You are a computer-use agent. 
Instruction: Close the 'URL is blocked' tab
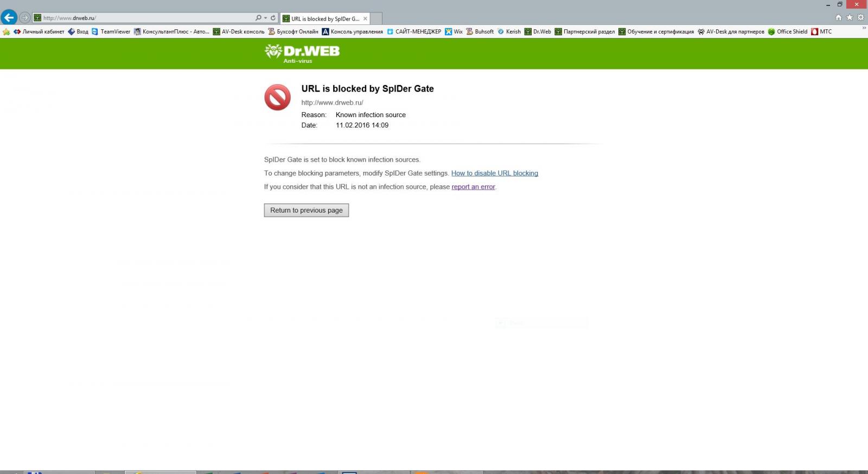(x=365, y=18)
